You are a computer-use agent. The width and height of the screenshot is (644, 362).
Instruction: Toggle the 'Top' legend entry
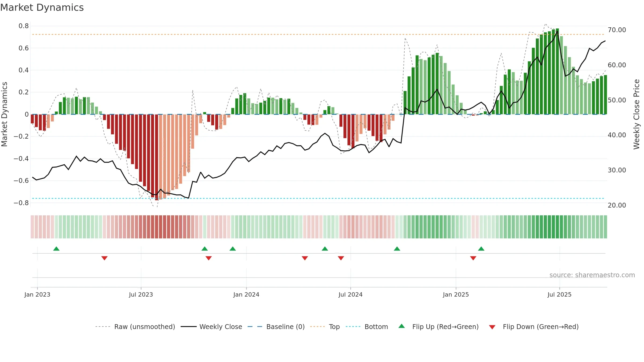click(334, 327)
